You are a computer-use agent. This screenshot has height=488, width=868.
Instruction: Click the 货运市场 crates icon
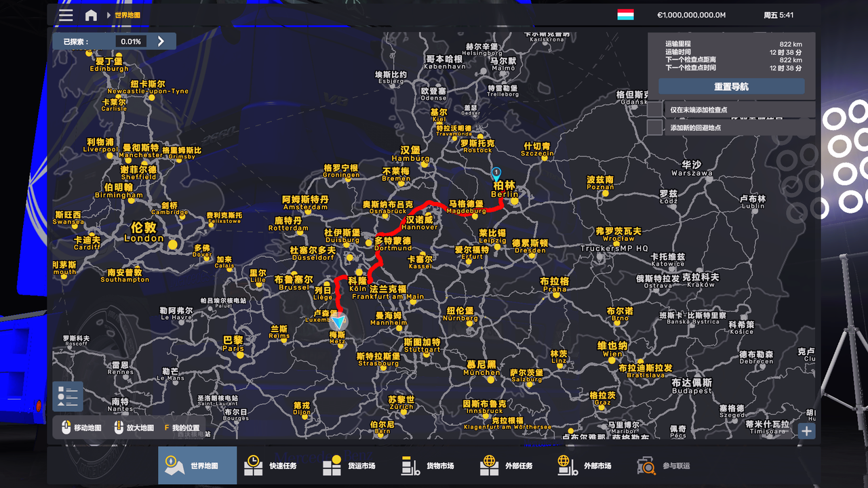point(332,466)
